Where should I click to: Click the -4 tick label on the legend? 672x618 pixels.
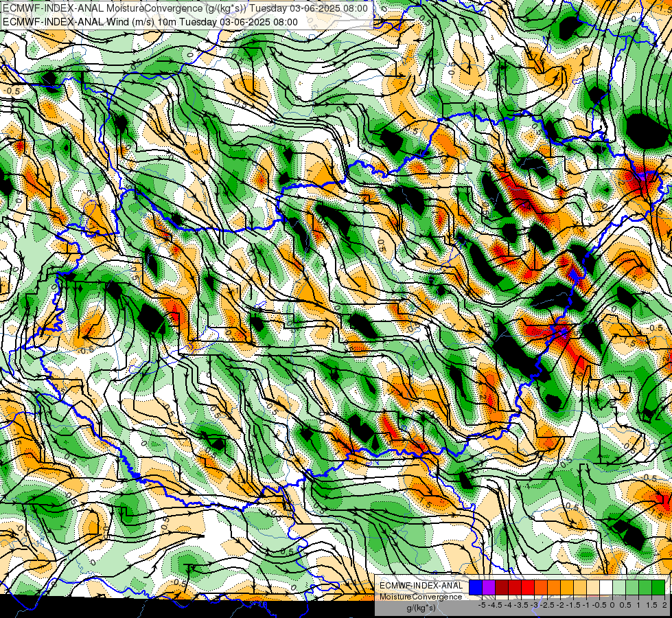point(508,605)
